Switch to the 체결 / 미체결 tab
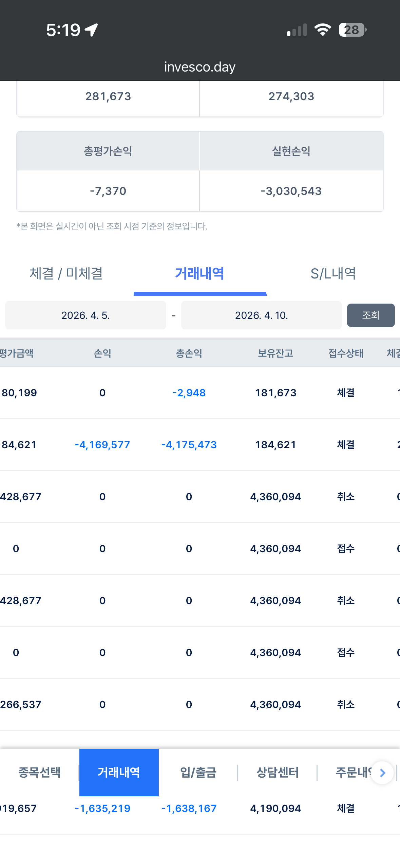Viewport: 400px width, 868px height. 66,274
